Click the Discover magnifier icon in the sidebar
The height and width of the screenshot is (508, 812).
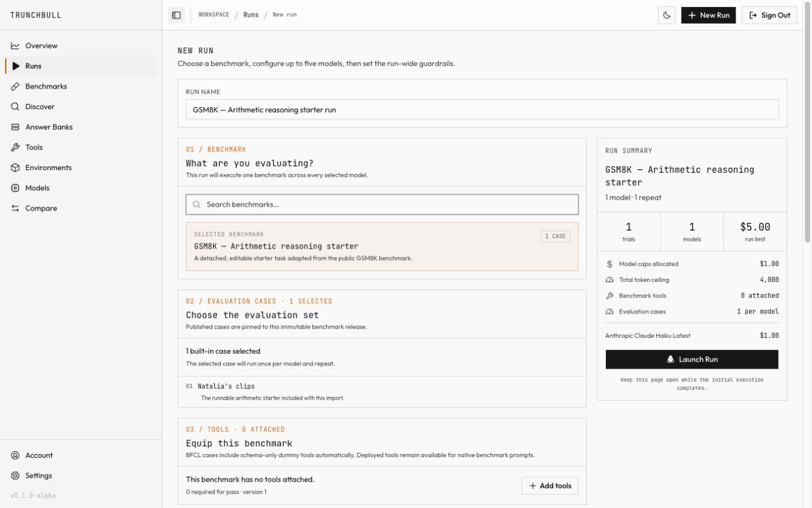15,107
